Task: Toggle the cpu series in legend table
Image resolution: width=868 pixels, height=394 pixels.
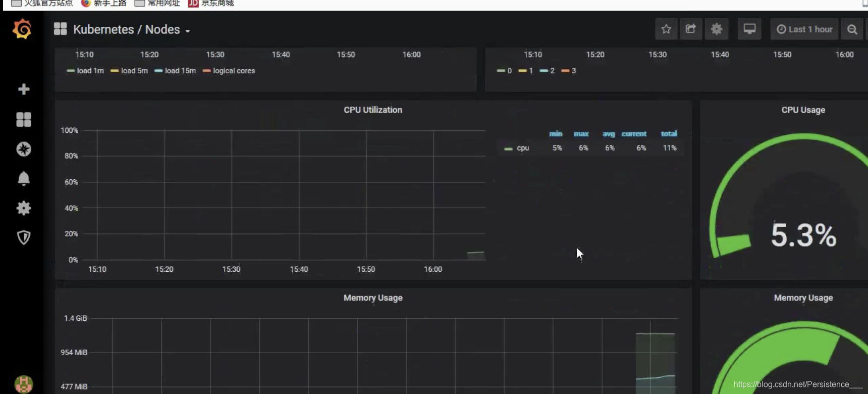Action: click(523, 148)
